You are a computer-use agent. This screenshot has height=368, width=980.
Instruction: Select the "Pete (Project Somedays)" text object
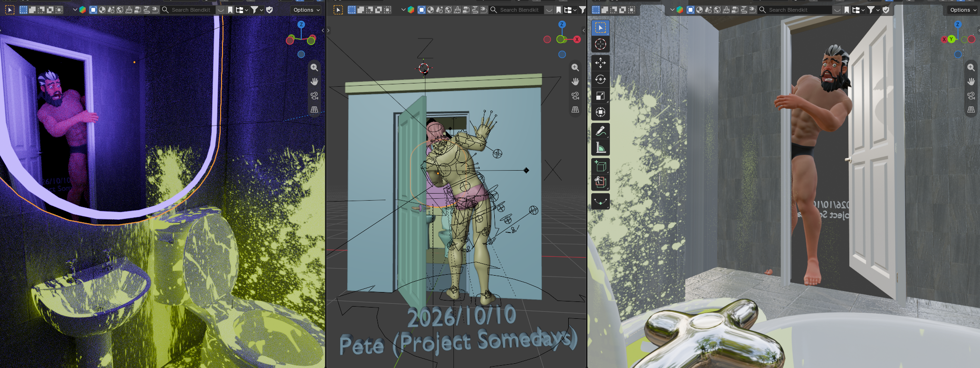pos(458,343)
